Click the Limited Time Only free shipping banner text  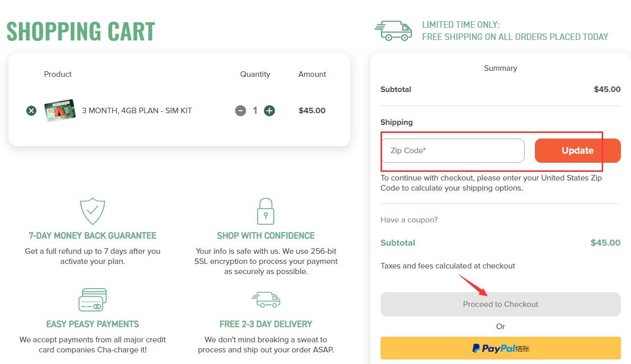click(515, 31)
